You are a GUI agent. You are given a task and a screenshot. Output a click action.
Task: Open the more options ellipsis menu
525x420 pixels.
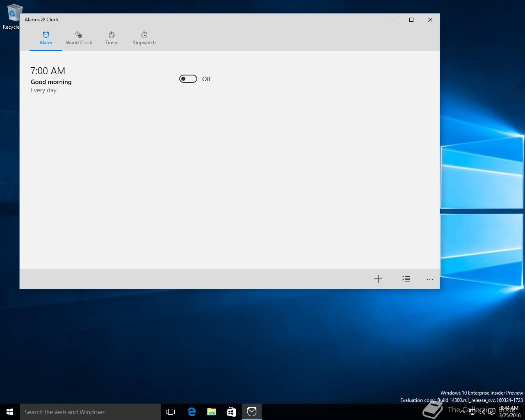click(x=429, y=279)
